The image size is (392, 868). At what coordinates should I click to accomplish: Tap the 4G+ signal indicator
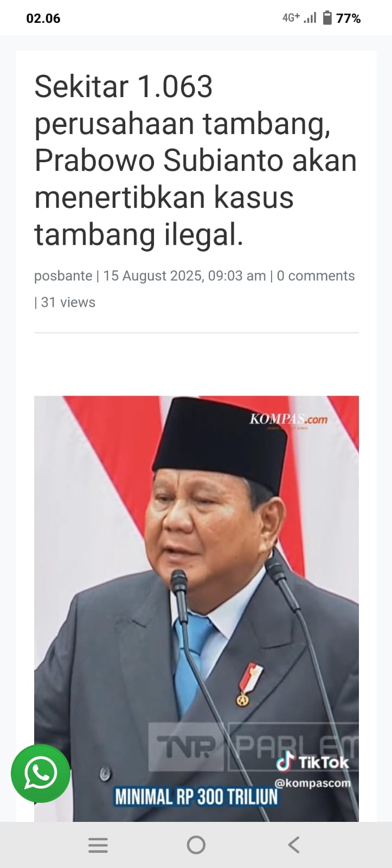[291, 17]
